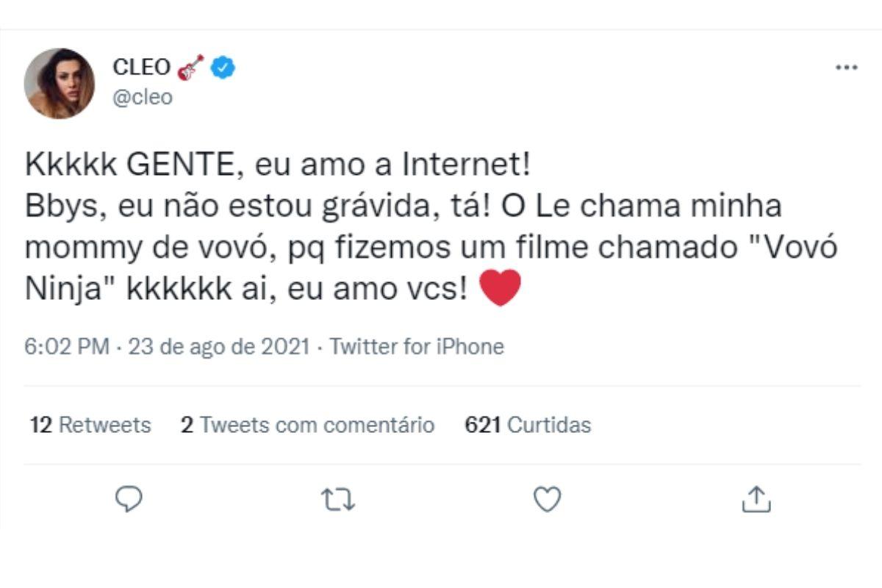Select the date 23 de ago de 2021
This screenshot has width=882, height=588.
[219, 346]
